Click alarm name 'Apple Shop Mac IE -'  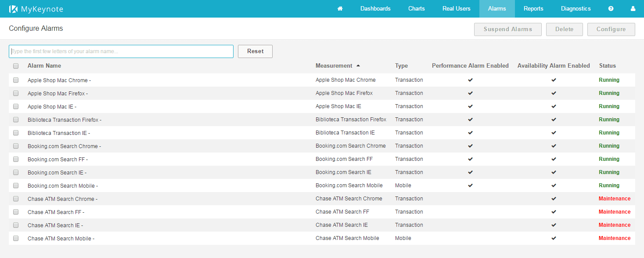point(52,107)
